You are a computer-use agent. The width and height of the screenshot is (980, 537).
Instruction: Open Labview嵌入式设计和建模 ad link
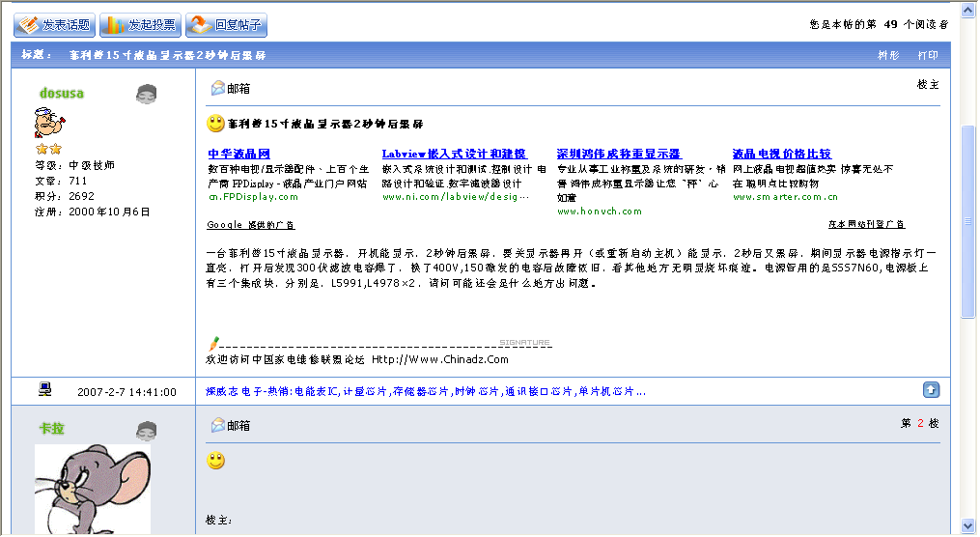454,154
